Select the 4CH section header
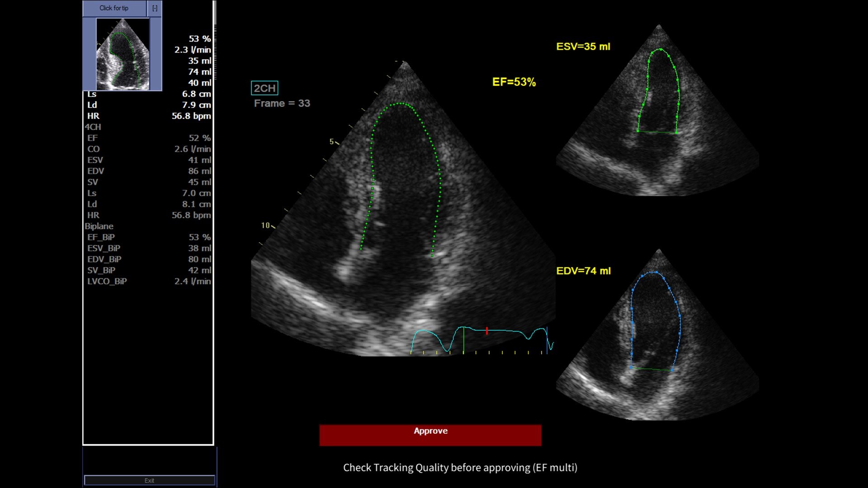Viewport: 868px width, 488px height. 93,127
